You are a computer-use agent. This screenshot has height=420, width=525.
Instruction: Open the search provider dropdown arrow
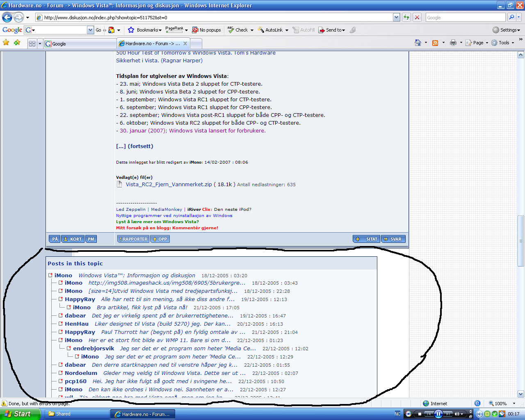519,17
